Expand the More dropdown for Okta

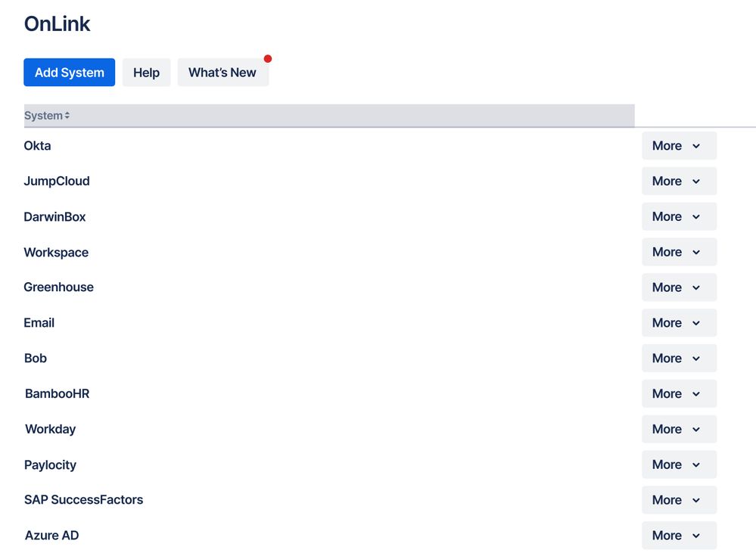(679, 145)
